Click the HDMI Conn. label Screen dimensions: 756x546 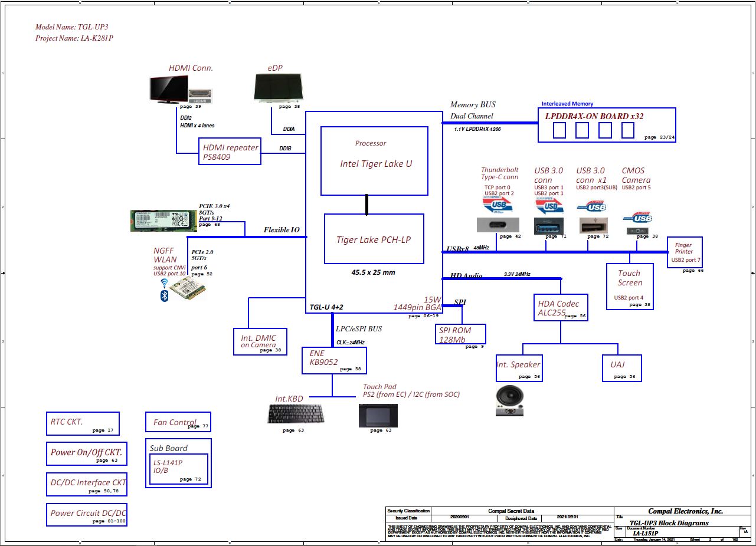click(x=191, y=68)
